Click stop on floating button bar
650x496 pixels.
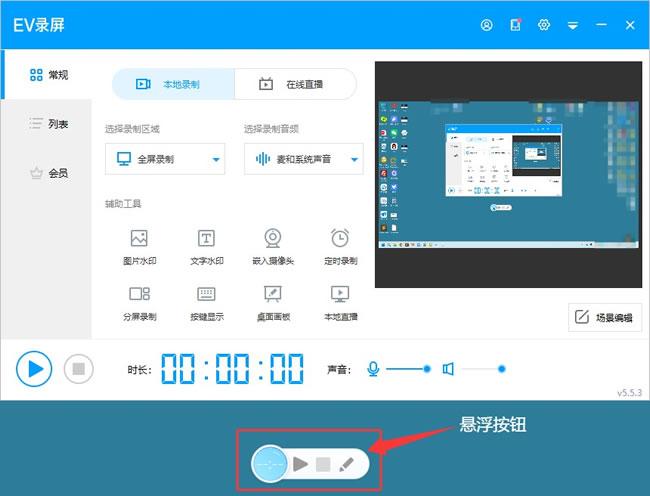pos(323,465)
